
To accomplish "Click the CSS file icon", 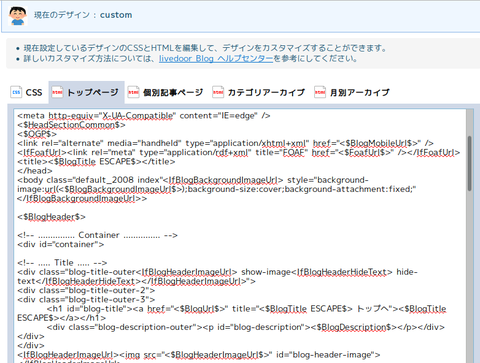I will 16,92.
